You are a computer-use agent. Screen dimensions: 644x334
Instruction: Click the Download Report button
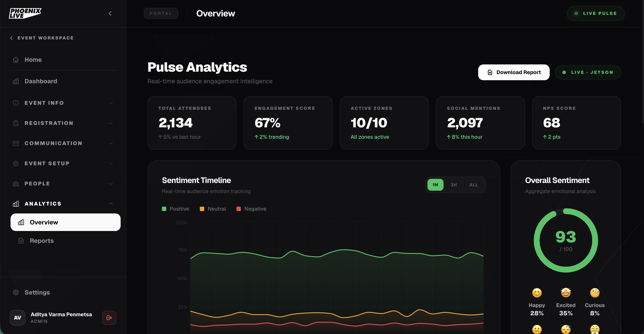[x=514, y=73]
